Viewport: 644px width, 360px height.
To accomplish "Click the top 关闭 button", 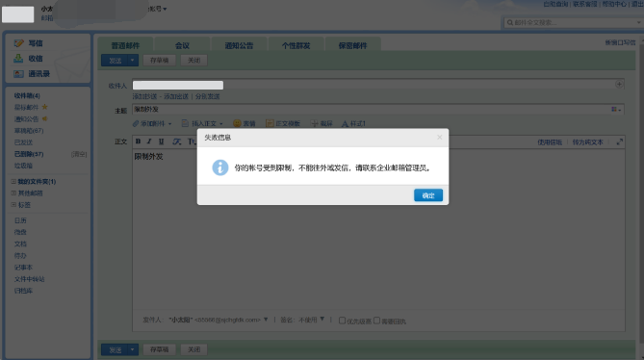I will point(193,61).
